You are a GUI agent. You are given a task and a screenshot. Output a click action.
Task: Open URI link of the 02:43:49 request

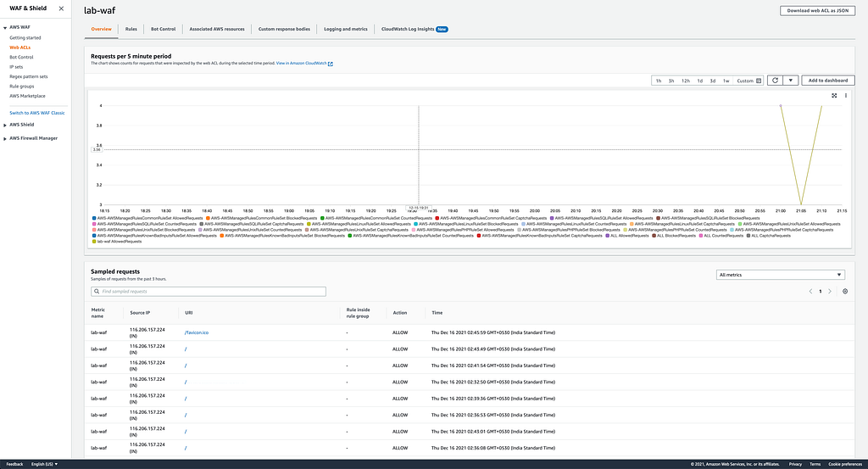point(186,349)
